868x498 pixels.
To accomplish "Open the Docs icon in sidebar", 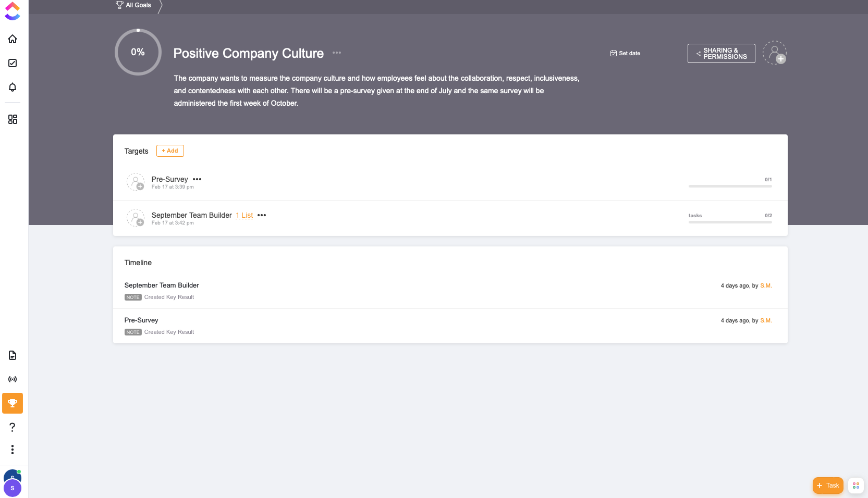I will coord(13,355).
